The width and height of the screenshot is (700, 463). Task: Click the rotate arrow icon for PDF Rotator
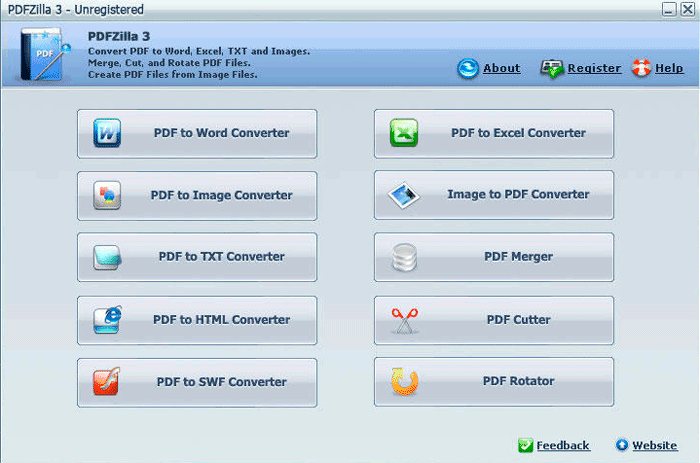(404, 381)
